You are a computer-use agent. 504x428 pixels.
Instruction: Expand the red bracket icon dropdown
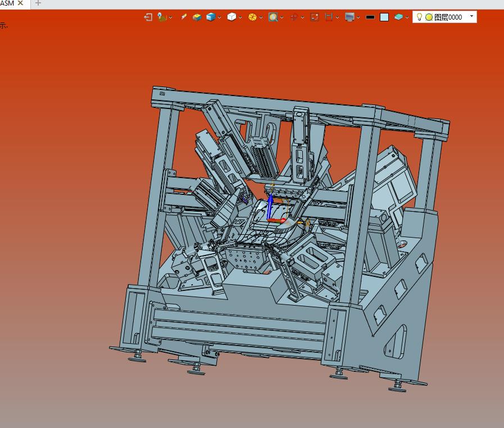coord(338,17)
